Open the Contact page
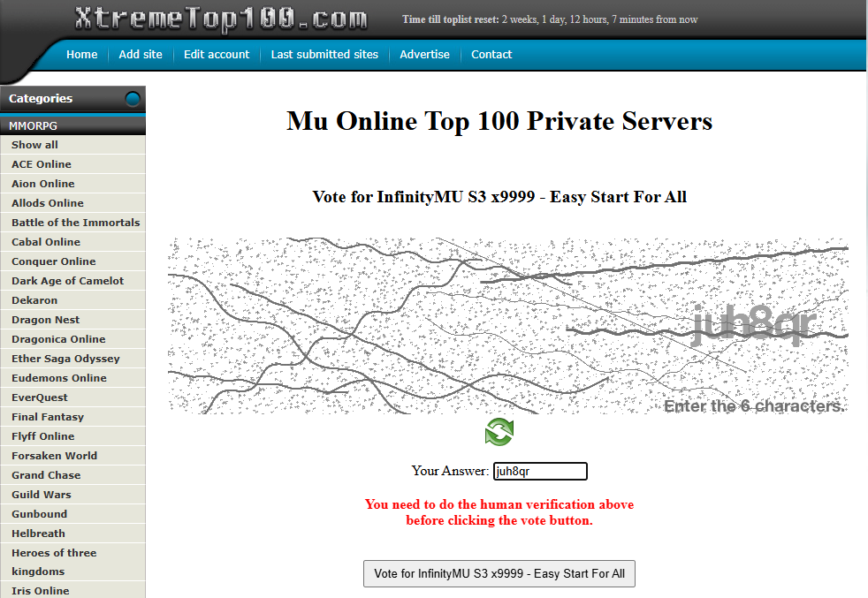868x598 pixels. 491,54
